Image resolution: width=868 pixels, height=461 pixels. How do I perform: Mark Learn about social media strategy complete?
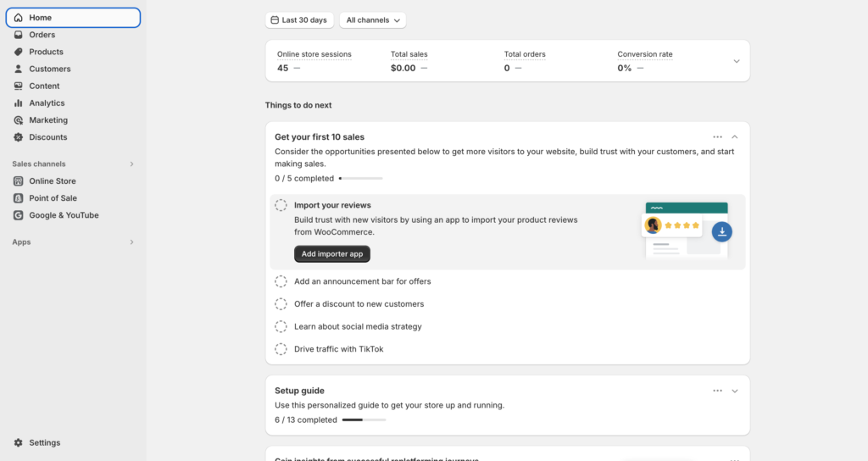(x=281, y=326)
